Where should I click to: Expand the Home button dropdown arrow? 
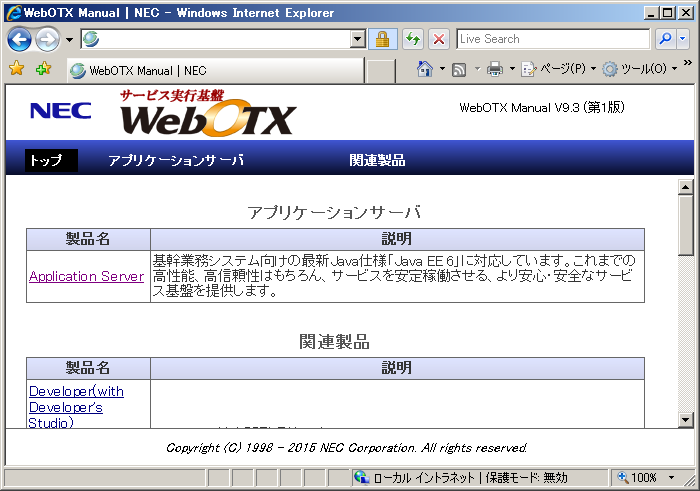[442, 69]
